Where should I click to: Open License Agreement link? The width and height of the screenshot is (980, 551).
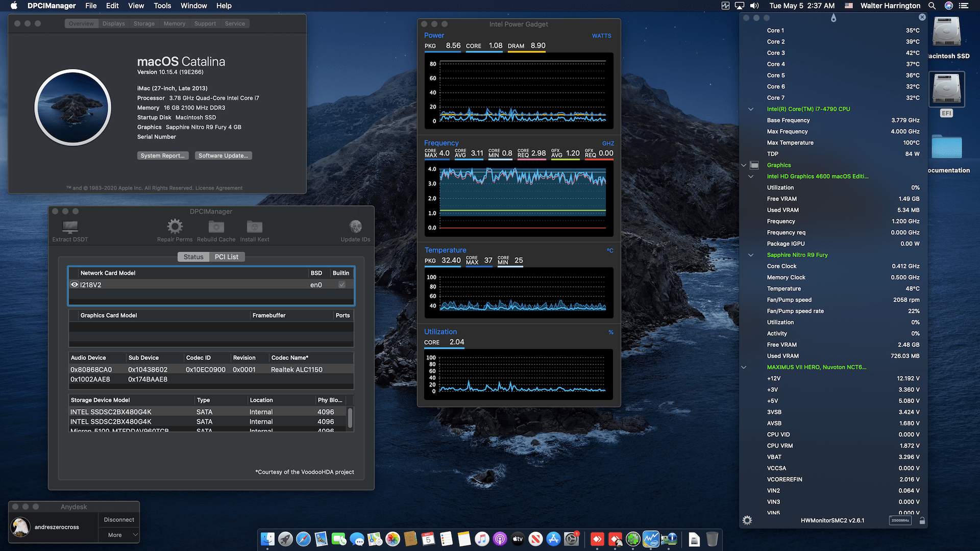pyautogui.click(x=219, y=188)
